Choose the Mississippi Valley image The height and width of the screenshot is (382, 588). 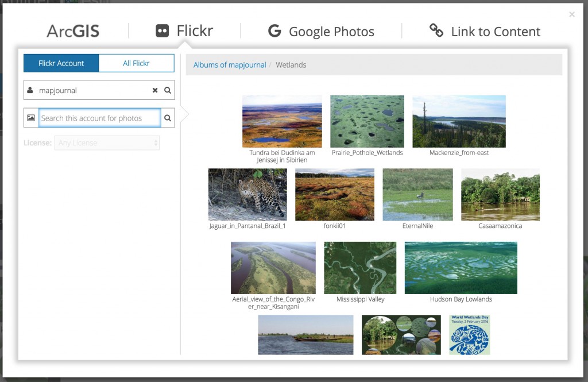[x=360, y=268]
